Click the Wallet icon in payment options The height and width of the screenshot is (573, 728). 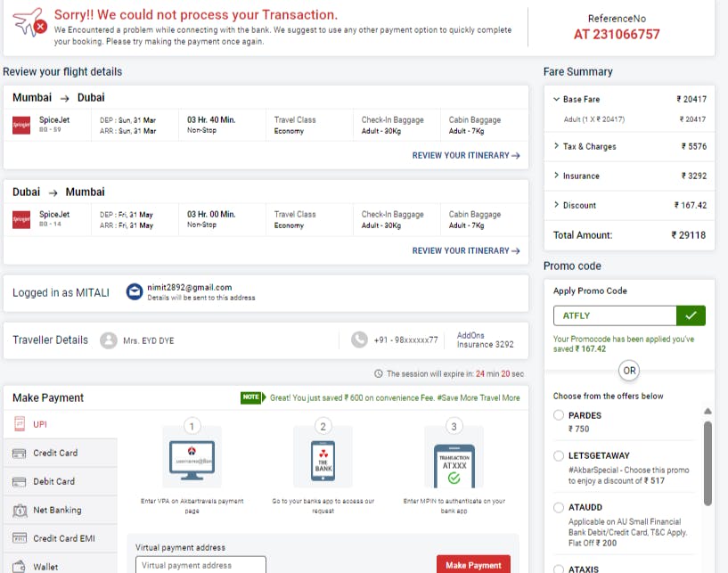(20, 567)
